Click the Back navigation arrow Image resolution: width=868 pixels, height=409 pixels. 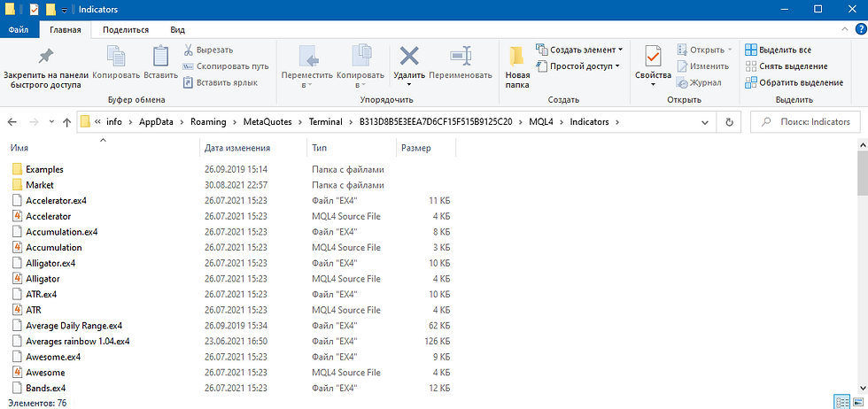point(12,122)
